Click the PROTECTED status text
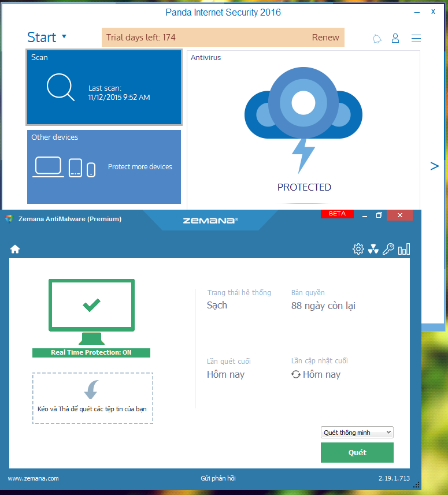Viewport: 448px width, 495px height. point(304,187)
